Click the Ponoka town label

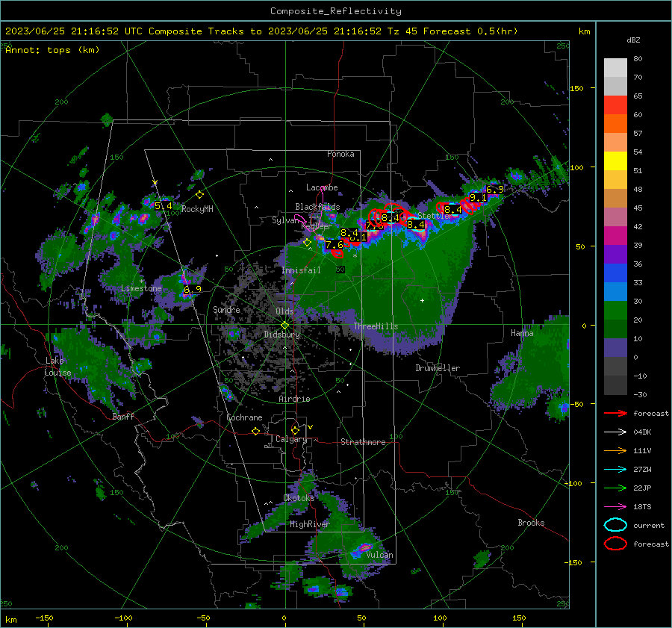coord(340,154)
